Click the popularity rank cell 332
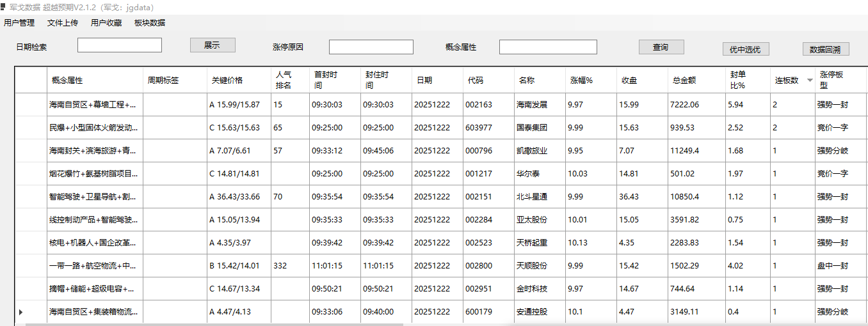Screen dimensions: 868x326 pos(290,266)
